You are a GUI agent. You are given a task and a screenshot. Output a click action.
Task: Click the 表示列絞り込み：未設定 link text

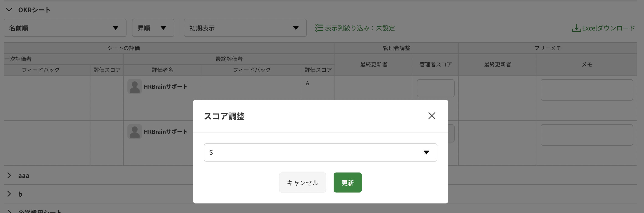pyautogui.click(x=360, y=28)
